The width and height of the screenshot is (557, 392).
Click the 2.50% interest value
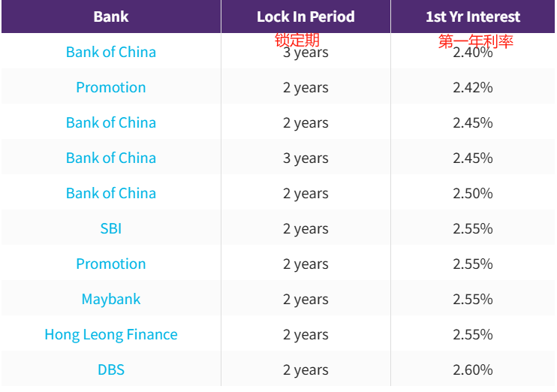(x=473, y=193)
